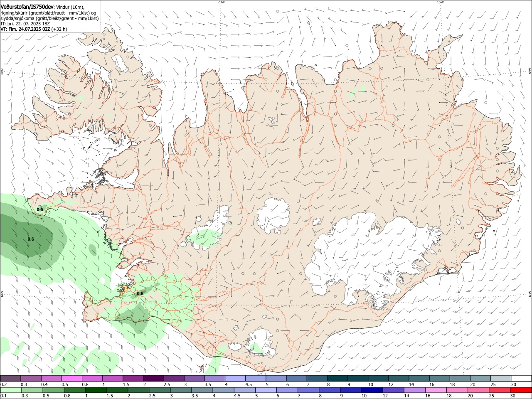Click the 0.6 label over southwest Iceland land
The height and width of the screenshot is (399, 532).
click(140, 293)
